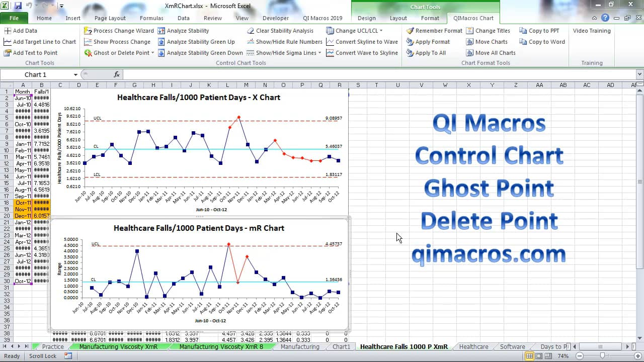Switch to the Data ribbon tab
Viewport: 644px width, 362px height.
(x=184, y=18)
